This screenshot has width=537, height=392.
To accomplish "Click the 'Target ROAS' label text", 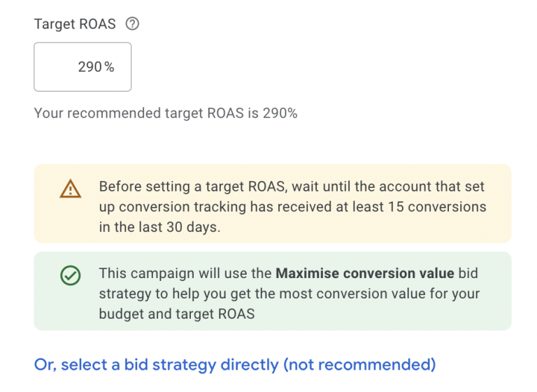I will point(75,24).
